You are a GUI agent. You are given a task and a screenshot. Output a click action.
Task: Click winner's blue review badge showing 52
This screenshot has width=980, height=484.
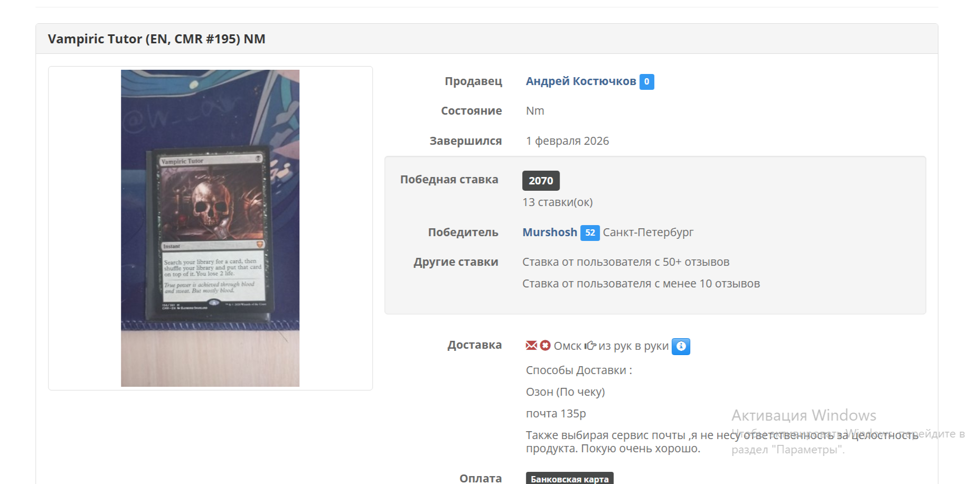point(590,232)
